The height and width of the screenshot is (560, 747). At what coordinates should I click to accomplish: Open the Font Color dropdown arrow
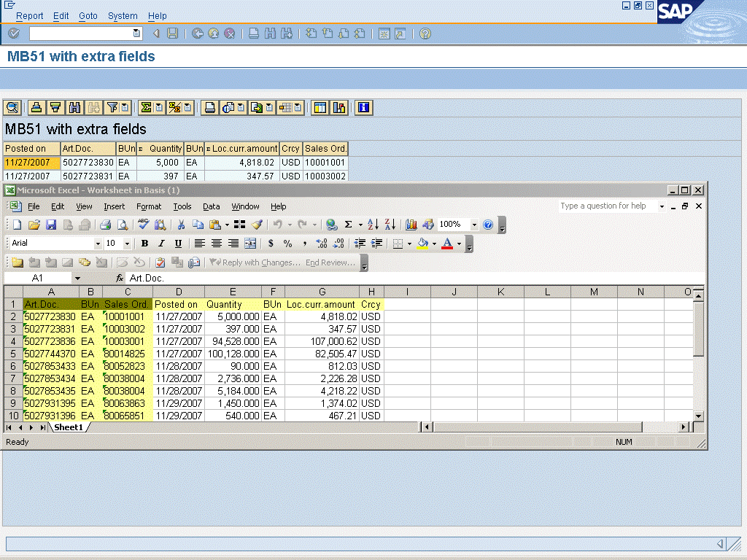[x=460, y=244]
